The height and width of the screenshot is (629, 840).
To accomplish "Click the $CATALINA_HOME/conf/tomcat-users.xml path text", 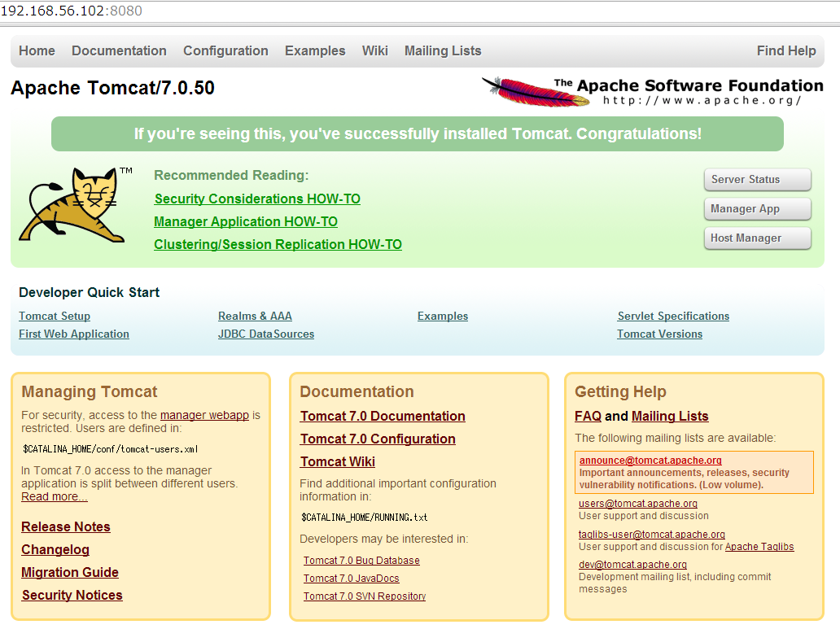I will coord(111,449).
